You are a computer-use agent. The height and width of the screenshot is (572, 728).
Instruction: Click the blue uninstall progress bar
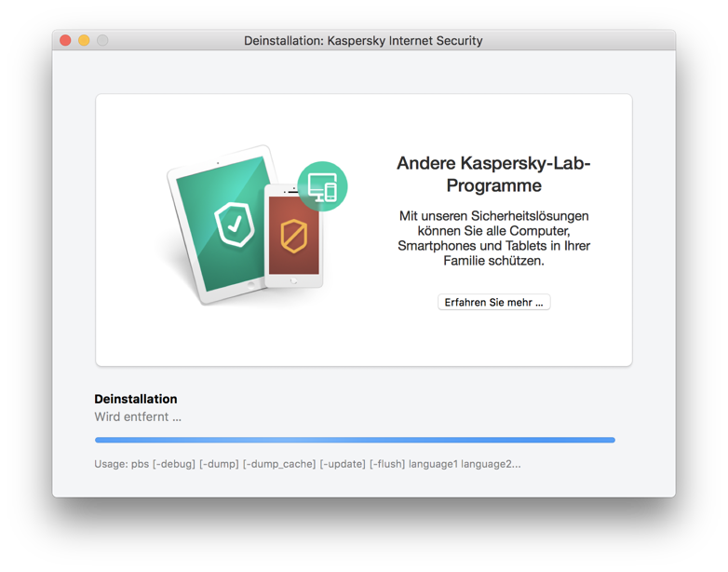pos(355,440)
